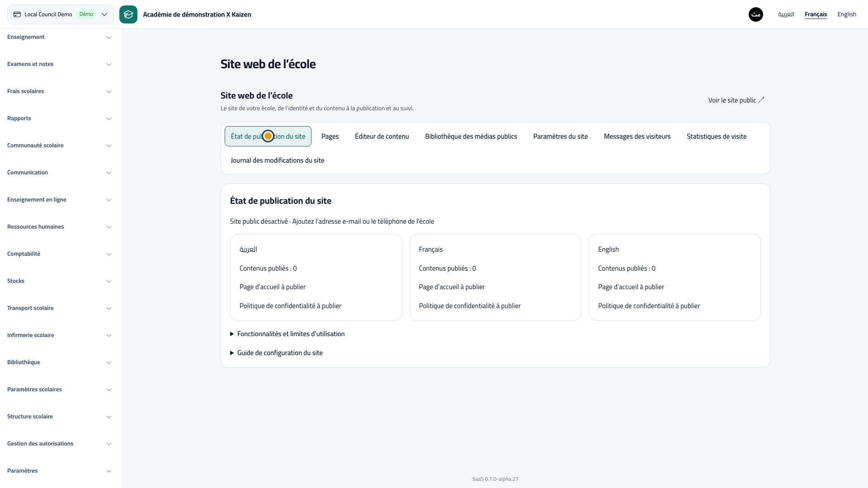Open Journal des modifications du site
This screenshot has width=868, height=488.
278,160
